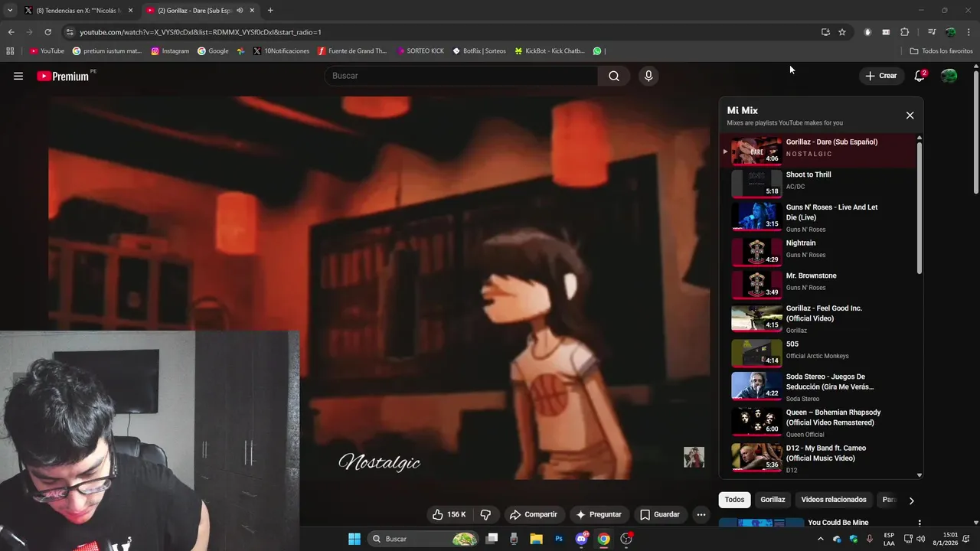The width and height of the screenshot is (980, 551).
Task: Close the Tendencias en X tab
Action: [x=130, y=11]
